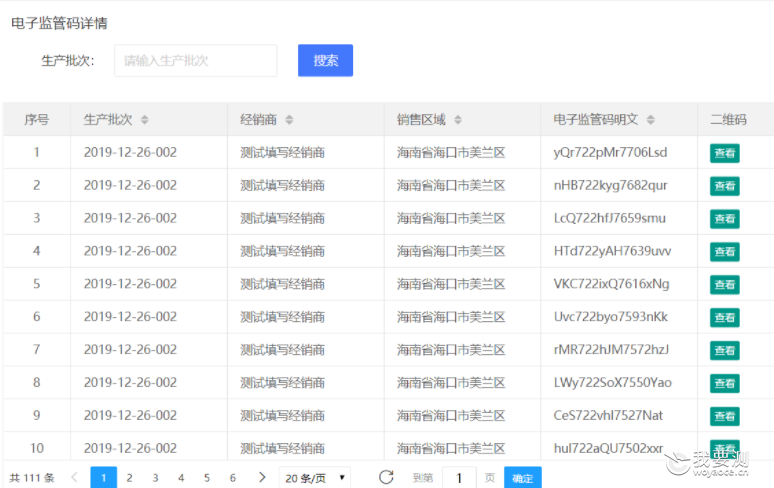
Task: Go to page 6
Action: pos(232,478)
